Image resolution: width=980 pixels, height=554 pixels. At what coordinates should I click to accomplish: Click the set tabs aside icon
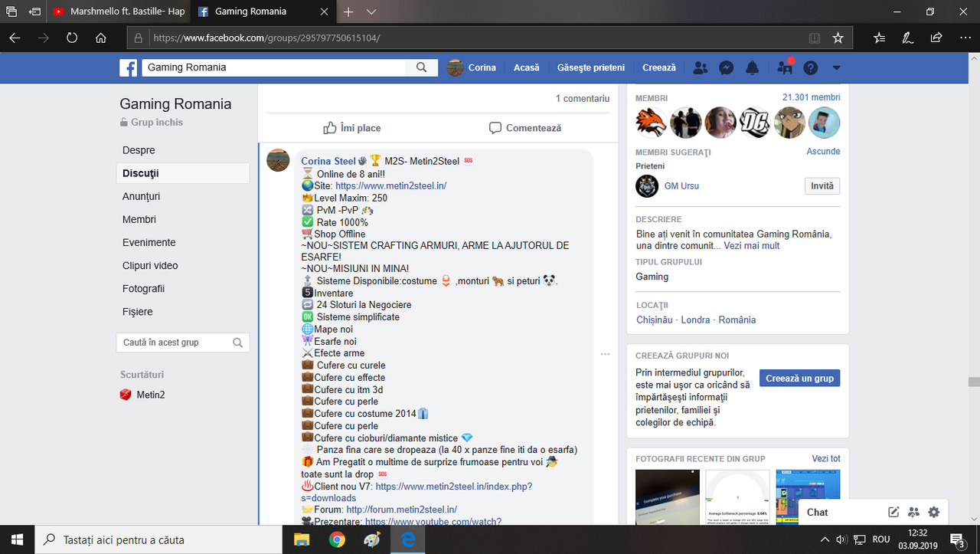(x=35, y=11)
